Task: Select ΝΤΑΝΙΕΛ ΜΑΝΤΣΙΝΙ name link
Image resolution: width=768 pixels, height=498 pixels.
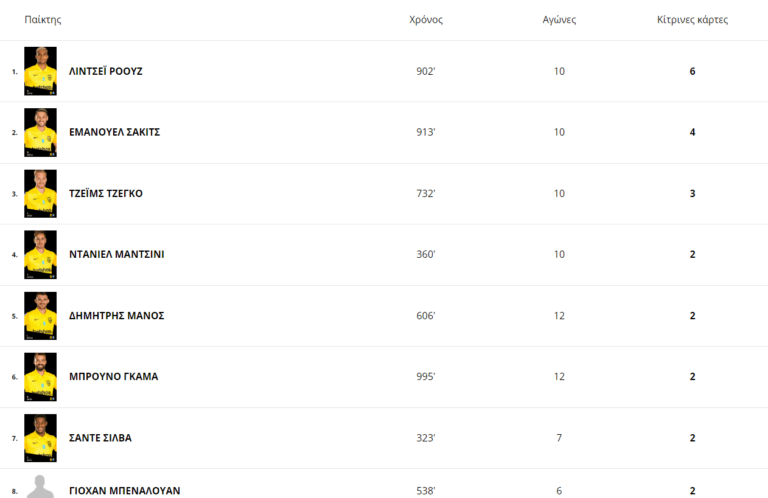Action: pos(116,254)
